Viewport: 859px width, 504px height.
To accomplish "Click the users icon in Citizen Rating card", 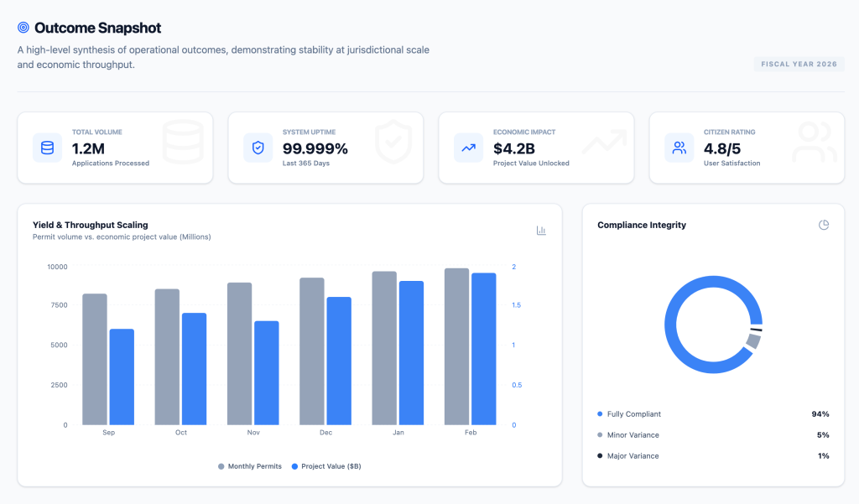I will tap(679, 148).
